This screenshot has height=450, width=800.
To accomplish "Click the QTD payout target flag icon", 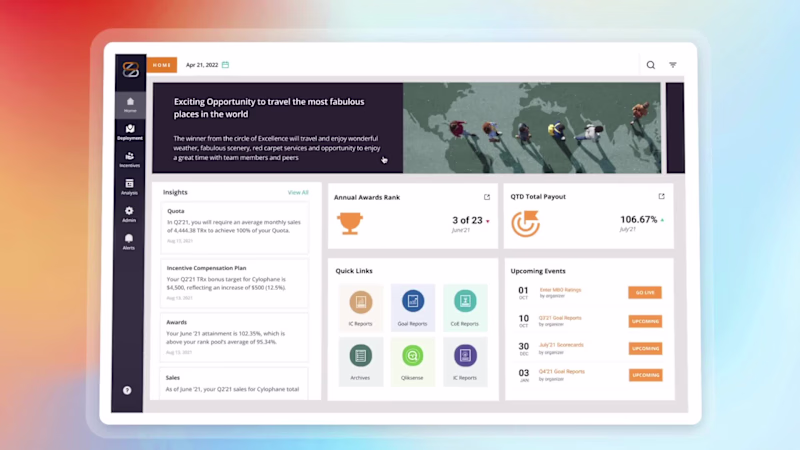I will [x=526, y=223].
